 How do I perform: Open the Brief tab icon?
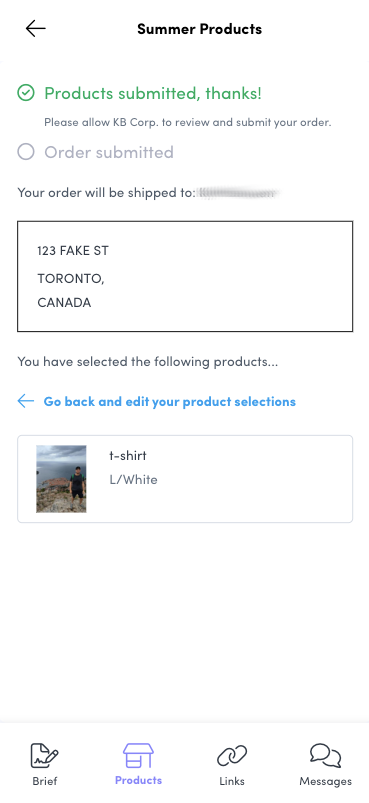tap(45, 756)
